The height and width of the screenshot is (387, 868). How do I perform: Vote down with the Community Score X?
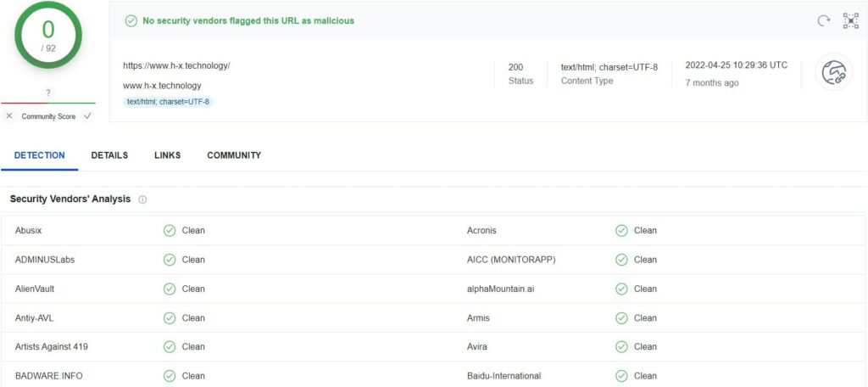8,116
